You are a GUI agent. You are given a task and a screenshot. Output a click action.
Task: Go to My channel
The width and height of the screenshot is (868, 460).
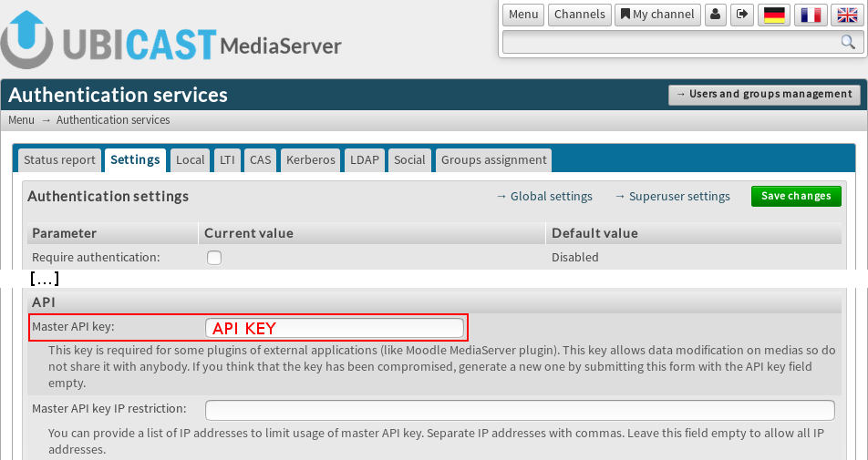[x=657, y=15]
